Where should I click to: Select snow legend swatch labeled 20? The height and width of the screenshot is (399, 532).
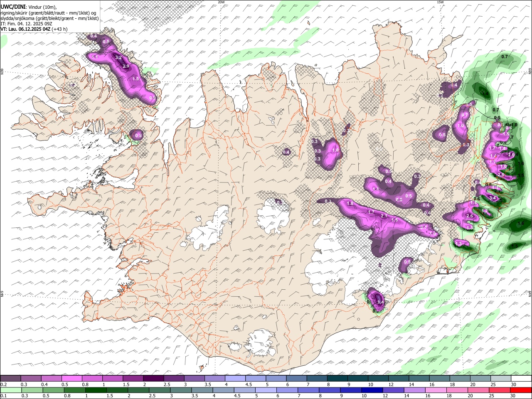[480, 379]
